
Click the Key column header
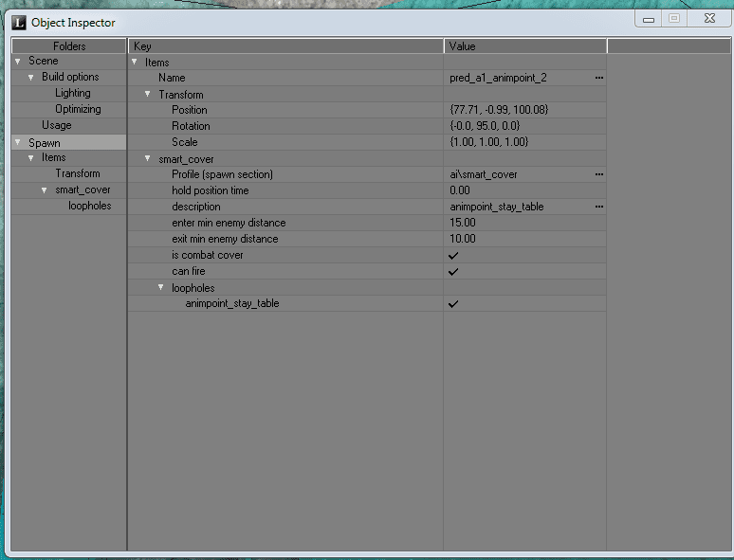(x=284, y=45)
